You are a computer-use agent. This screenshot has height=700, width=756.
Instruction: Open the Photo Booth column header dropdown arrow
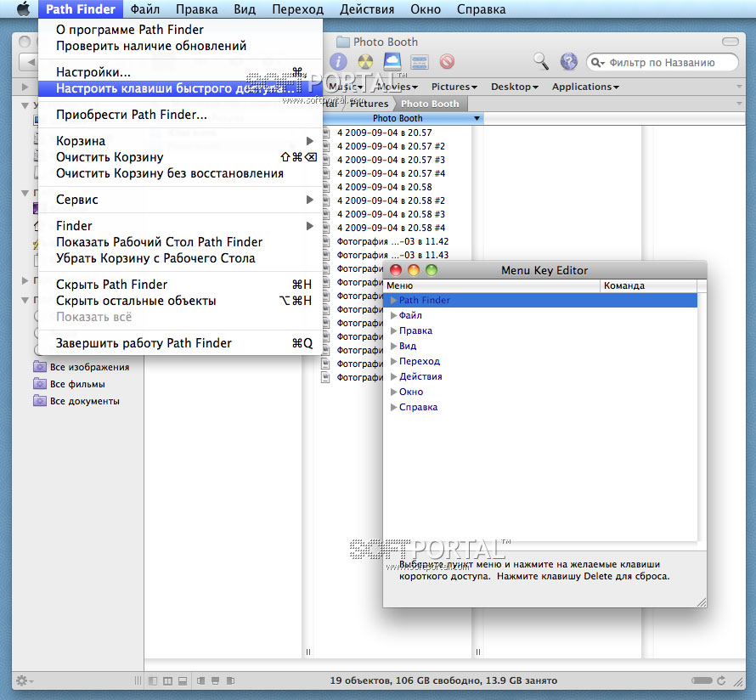(x=477, y=118)
